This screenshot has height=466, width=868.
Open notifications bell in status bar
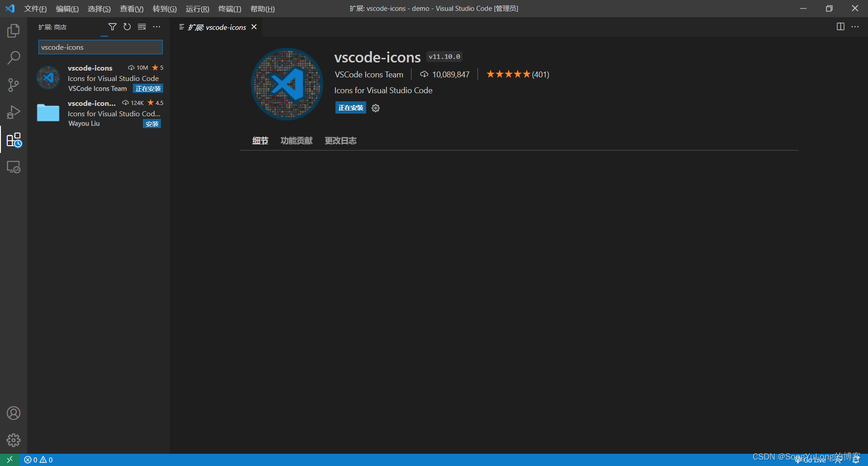856,460
